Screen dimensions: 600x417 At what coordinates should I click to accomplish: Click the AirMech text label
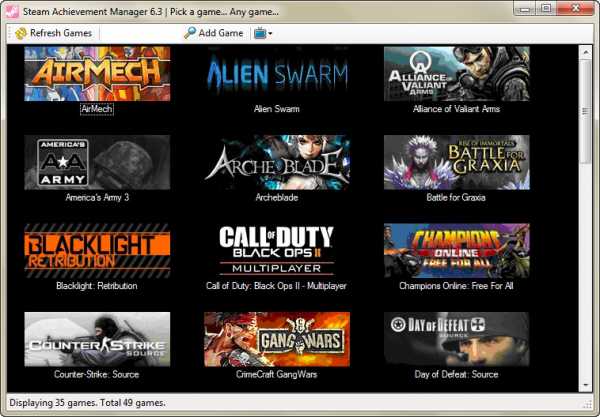pos(97,109)
